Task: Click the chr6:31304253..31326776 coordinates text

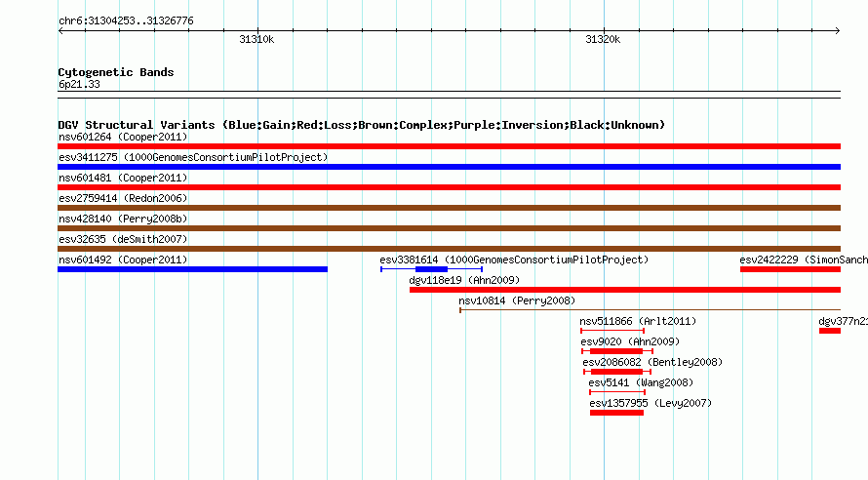Action: tap(126, 20)
